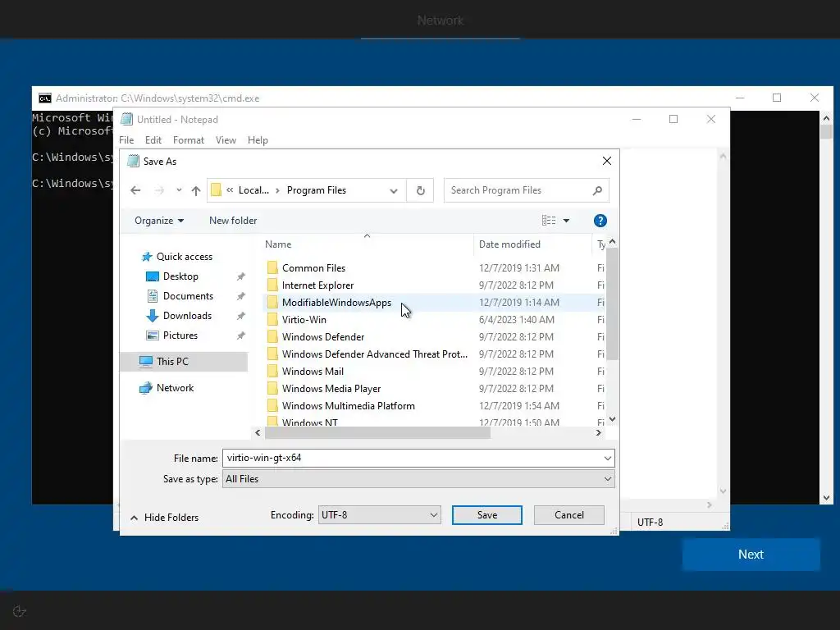Refresh the Program Files folder listing
The image size is (840, 630).
click(421, 190)
